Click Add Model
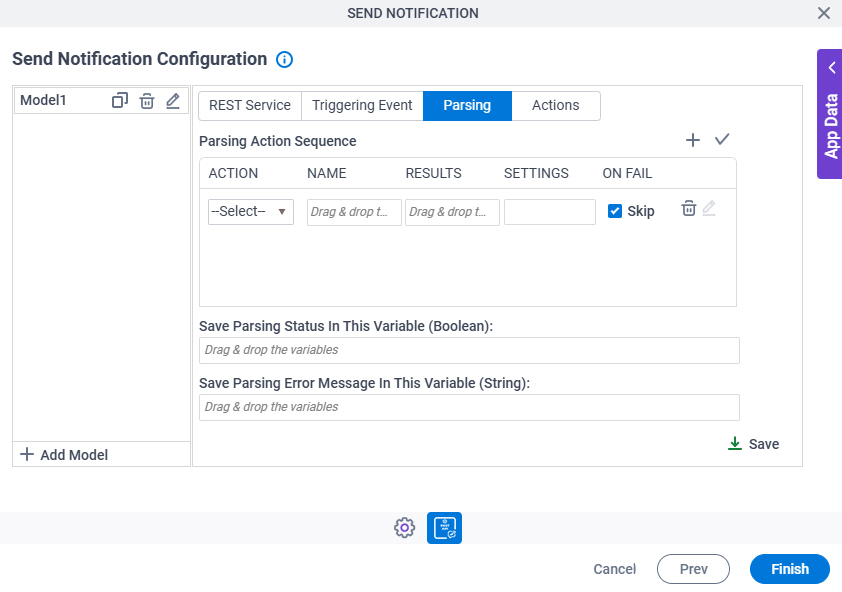Screen dimensions: 842x592 click(64, 454)
